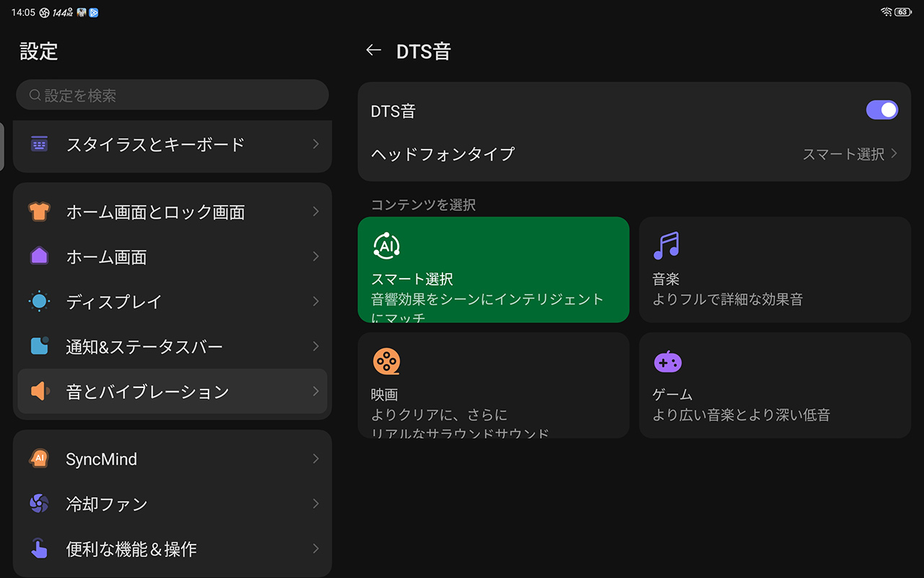Click the purple house ホーム画面 icon

pos(39,256)
